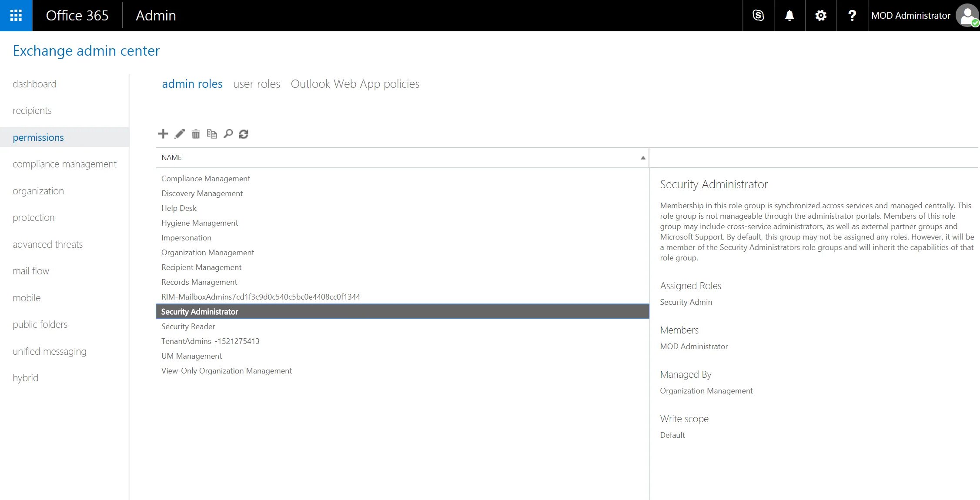Viewport: 980px width, 500px height.
Task: Click the refresh icon in toolbar
Action: [x=244, y=134]
